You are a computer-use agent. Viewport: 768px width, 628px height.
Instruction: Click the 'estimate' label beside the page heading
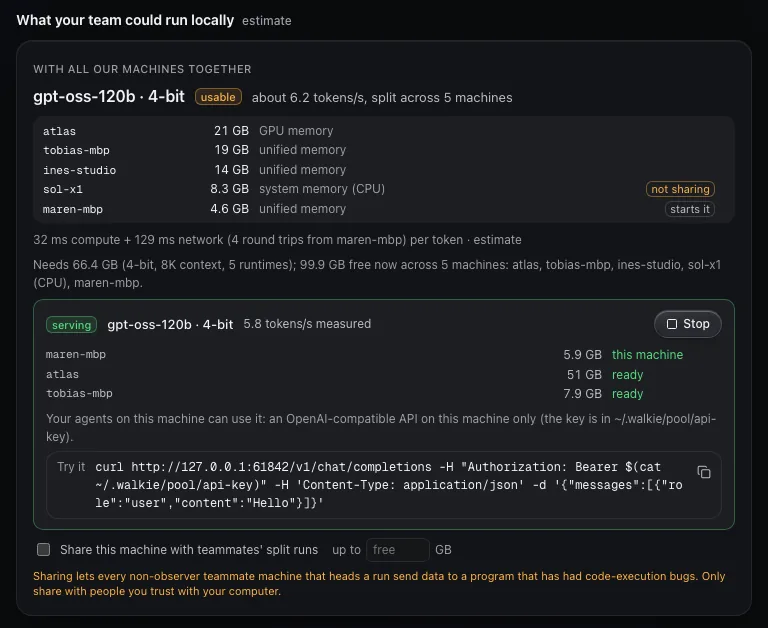pos(266,21)
